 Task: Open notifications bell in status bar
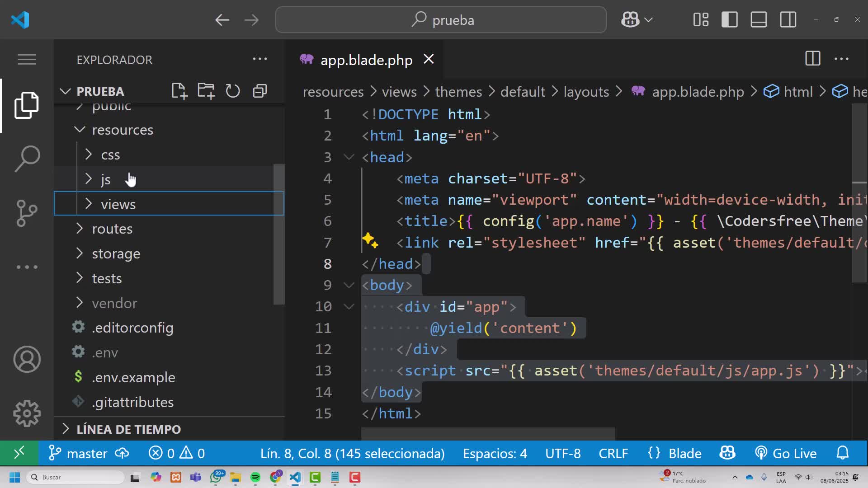tap(843, 453)
